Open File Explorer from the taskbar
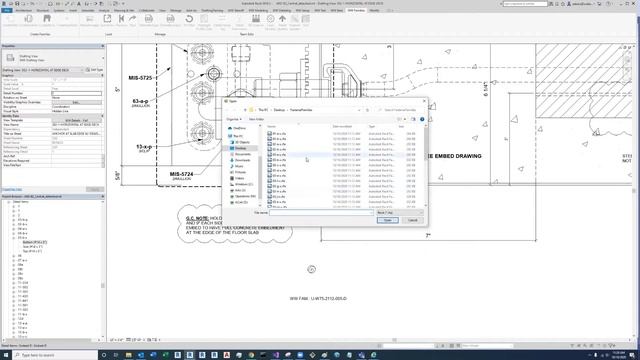Image resolution: width=640 pixels, height=360 pixels. point(129,355)
